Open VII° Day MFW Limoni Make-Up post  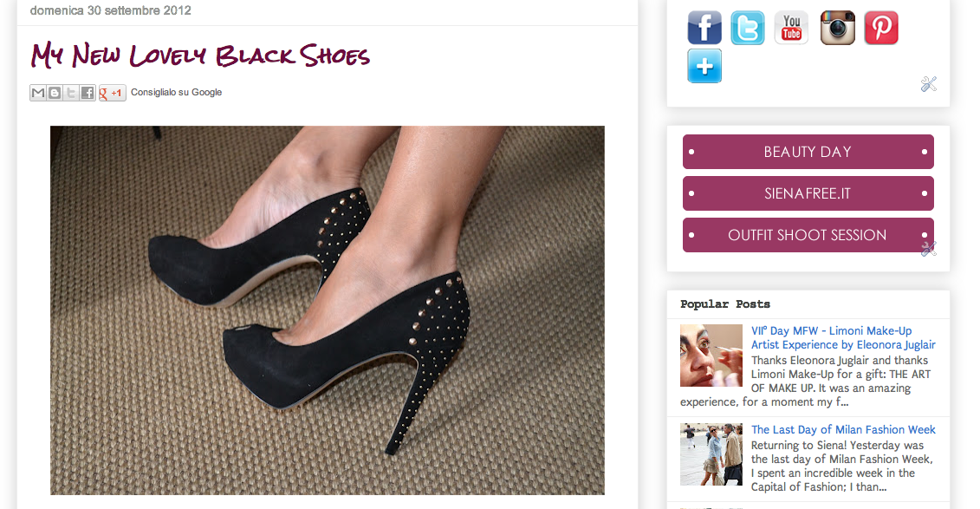pos(843,337)
